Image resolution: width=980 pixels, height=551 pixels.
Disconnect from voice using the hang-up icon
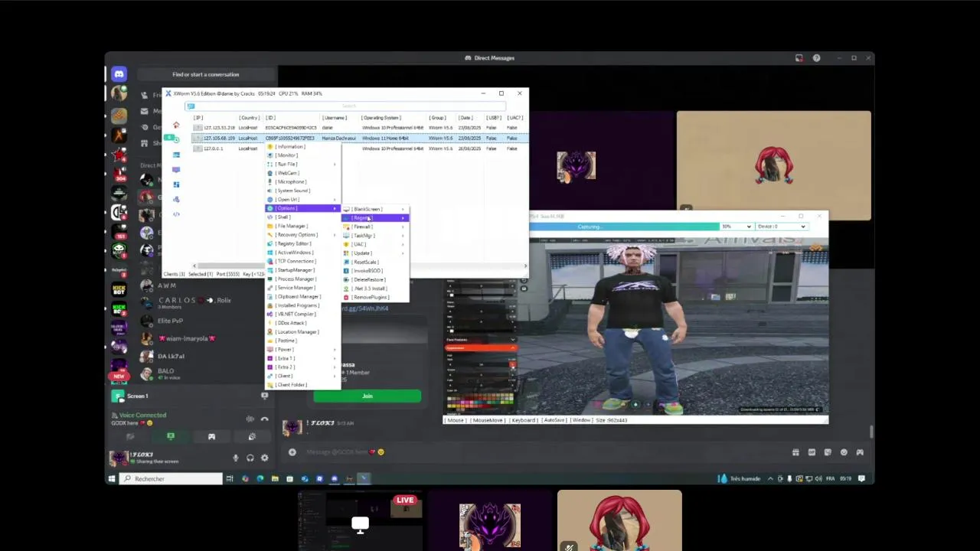pos(264,419)
